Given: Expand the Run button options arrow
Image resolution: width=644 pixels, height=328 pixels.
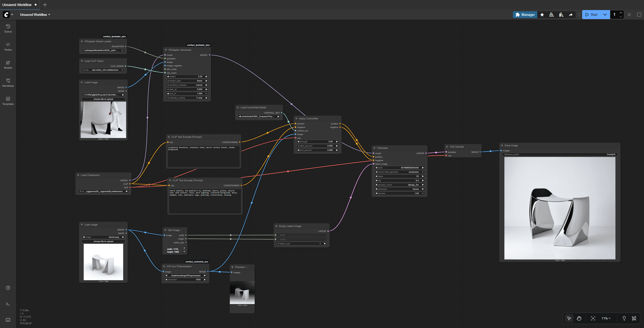Looking at the screenshot, I should pos(605,15).
